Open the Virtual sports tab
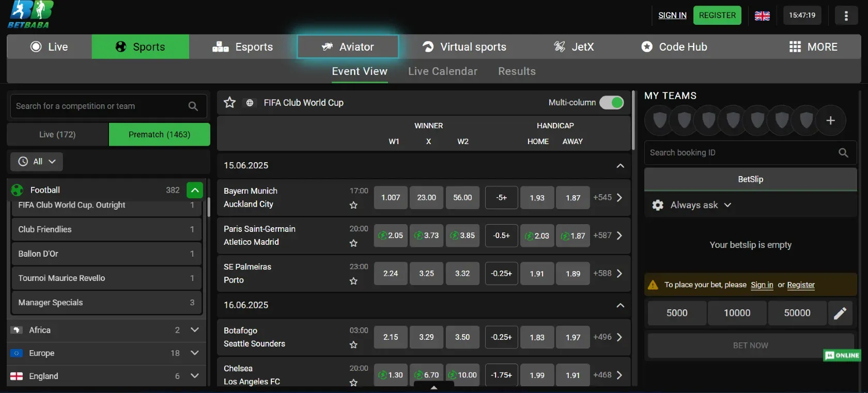868x393 pixels. [464, 46]
